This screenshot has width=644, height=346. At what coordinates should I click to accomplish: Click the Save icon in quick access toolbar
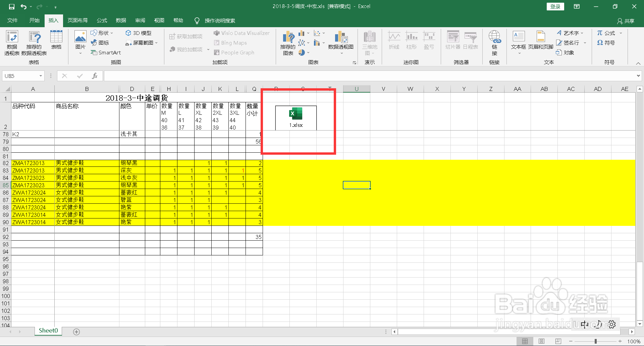[x=12, y=7]
